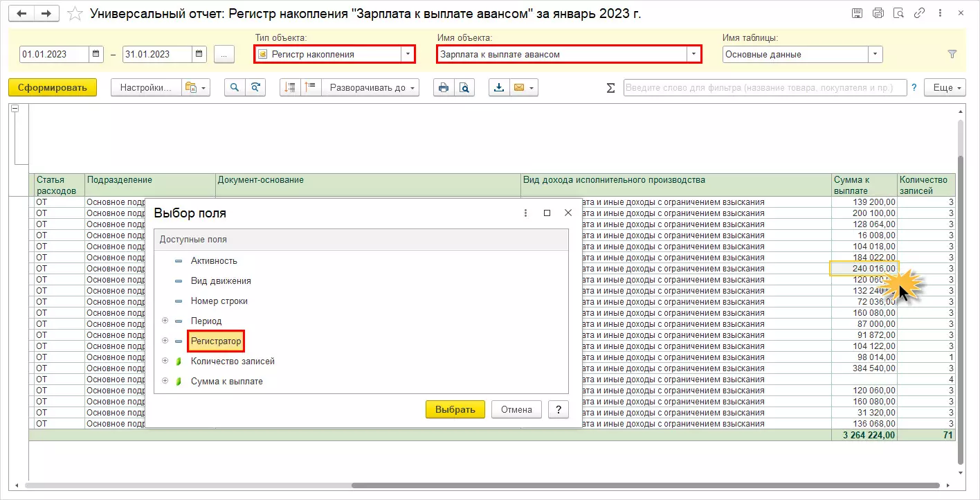980x500 pixels.
Task: Expand the Период field node
Action: pyautogui.click(x=165, y=321)
